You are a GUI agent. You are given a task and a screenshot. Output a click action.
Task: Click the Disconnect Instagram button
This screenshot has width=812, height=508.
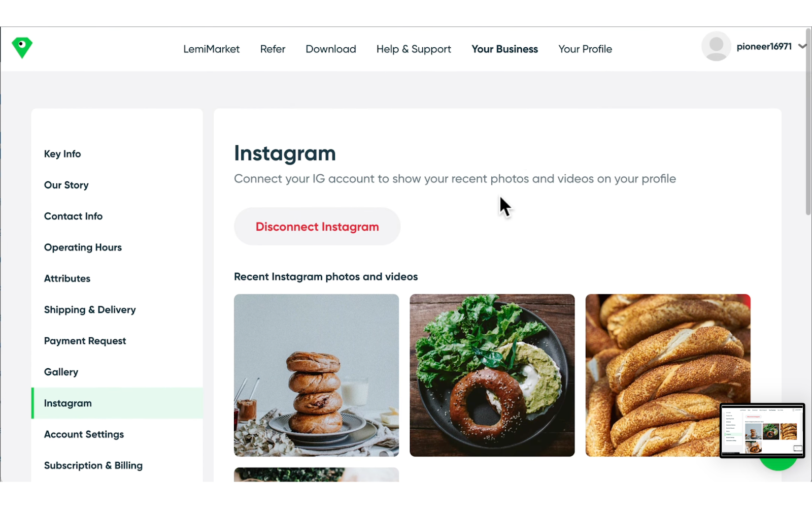pyautogui.click(x=317, y=227)
